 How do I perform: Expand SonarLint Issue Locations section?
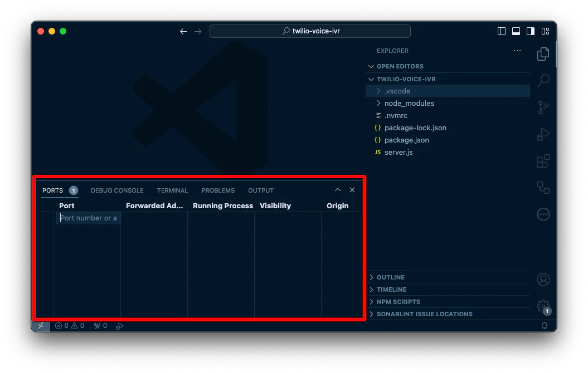point(448,314)
